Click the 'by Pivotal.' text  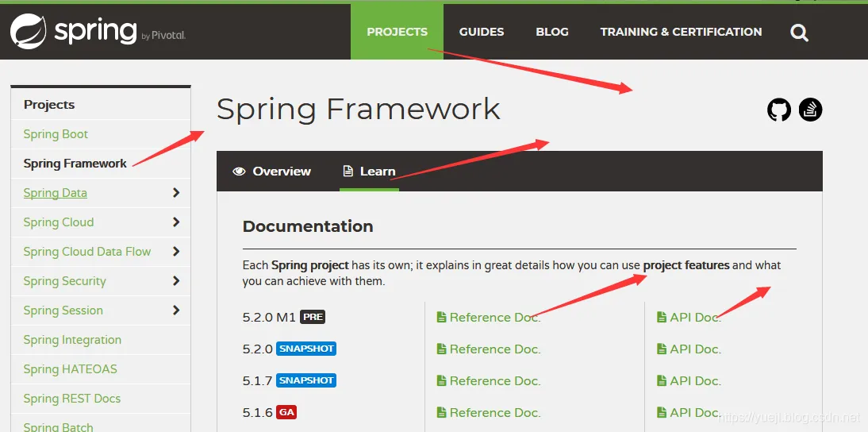164,36
